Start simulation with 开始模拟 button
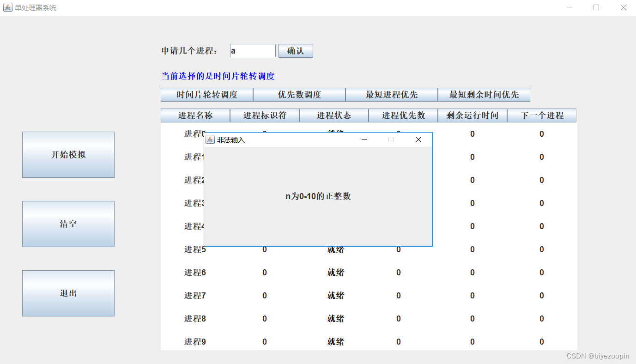This screenshot has width=636, height=364. click(68, 155)
